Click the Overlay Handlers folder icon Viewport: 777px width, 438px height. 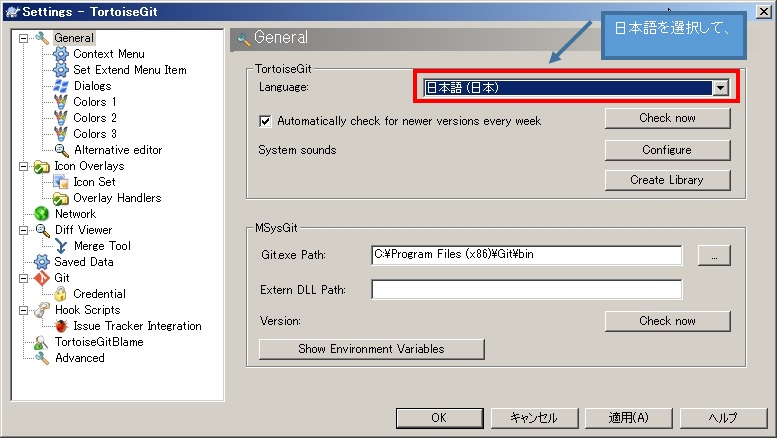(61, 198)
